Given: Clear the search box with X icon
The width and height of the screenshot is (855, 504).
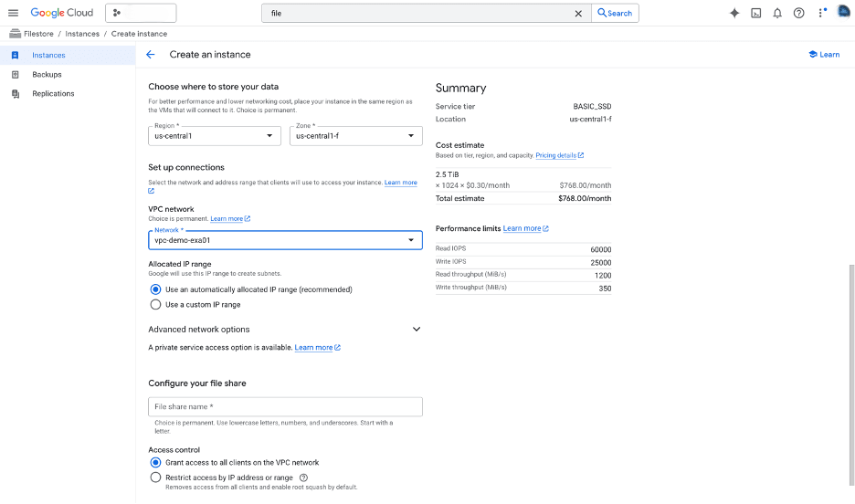Looking at the screenshot, I should (578, 13).
